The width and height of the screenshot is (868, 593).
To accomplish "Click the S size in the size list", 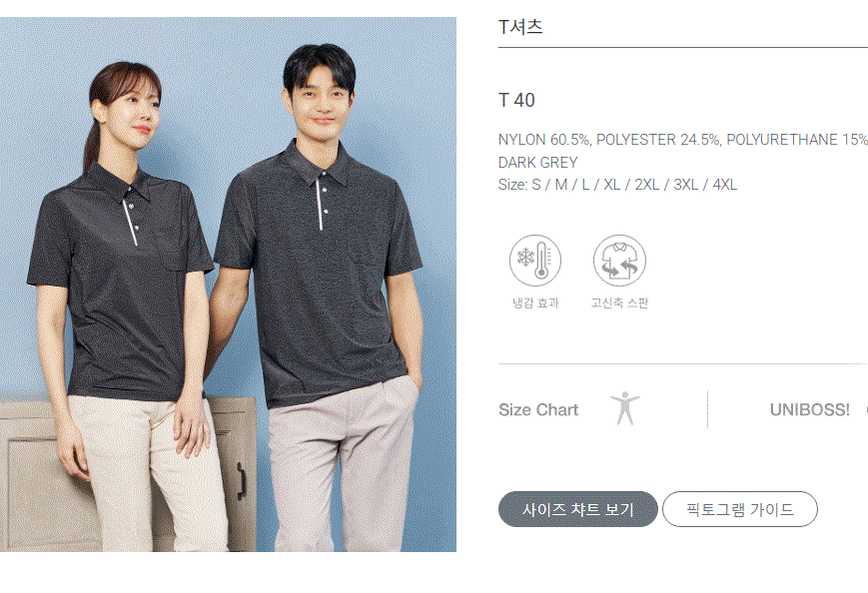I will pyautogui.click(x=536, y=185).
